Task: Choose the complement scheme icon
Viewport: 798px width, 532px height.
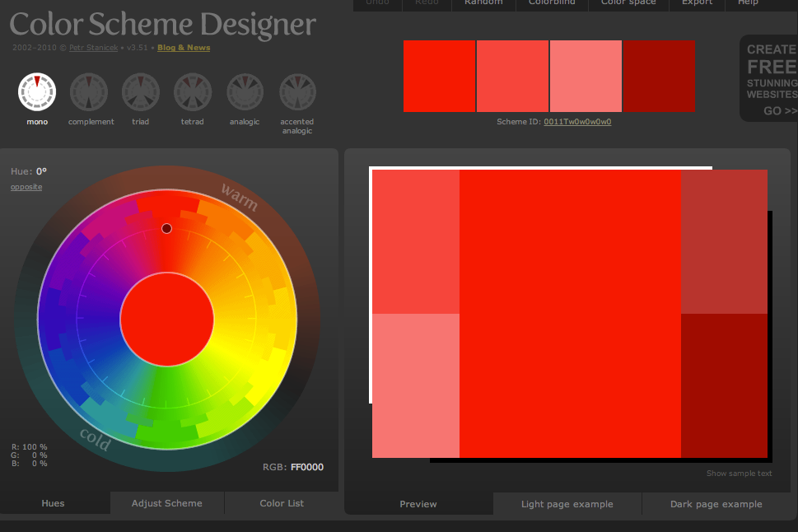Action: 89,92
